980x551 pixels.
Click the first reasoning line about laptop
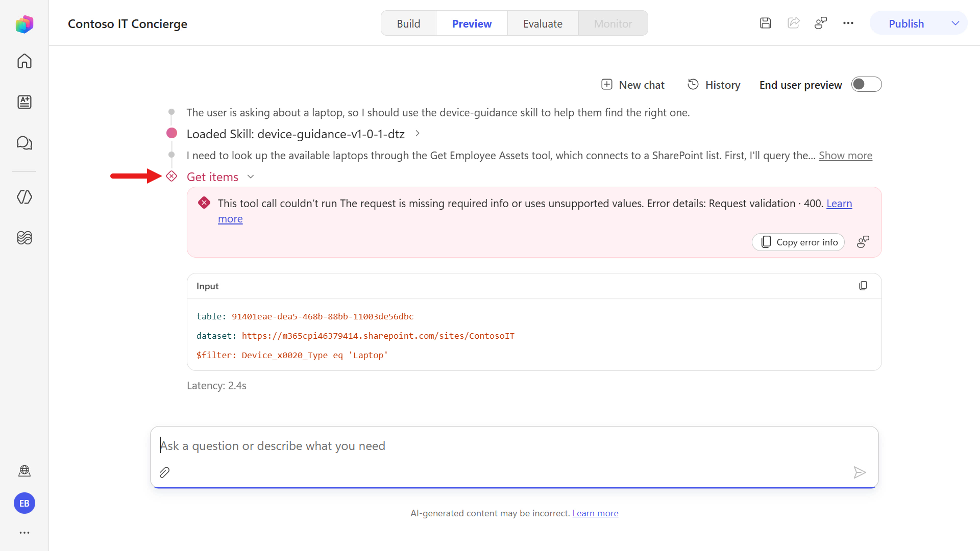438,112
